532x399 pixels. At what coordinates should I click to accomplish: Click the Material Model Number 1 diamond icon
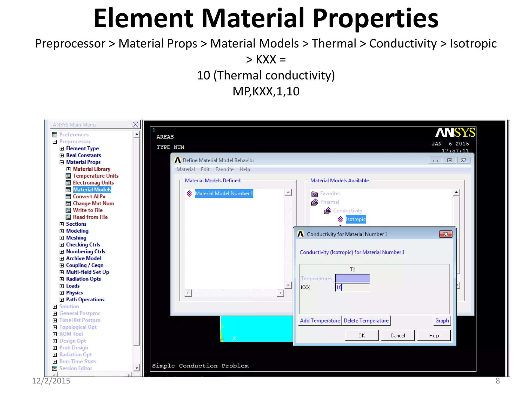click(189, 194)
